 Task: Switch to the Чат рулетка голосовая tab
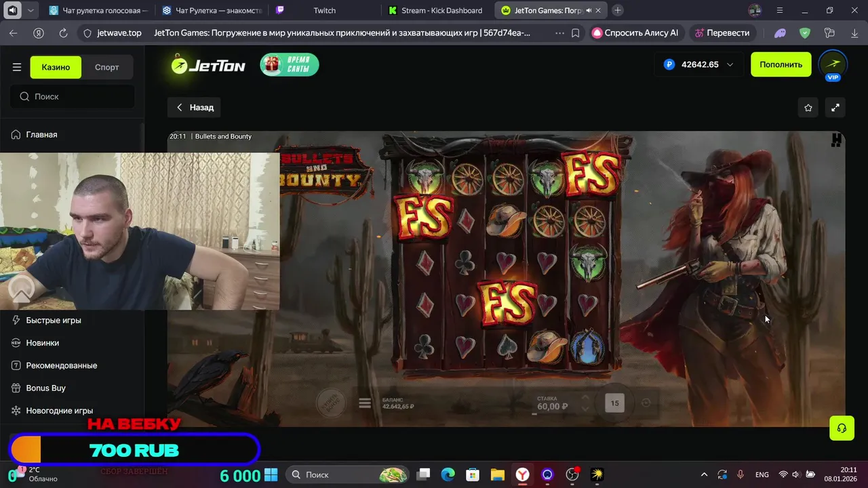[x=98, y=10]
